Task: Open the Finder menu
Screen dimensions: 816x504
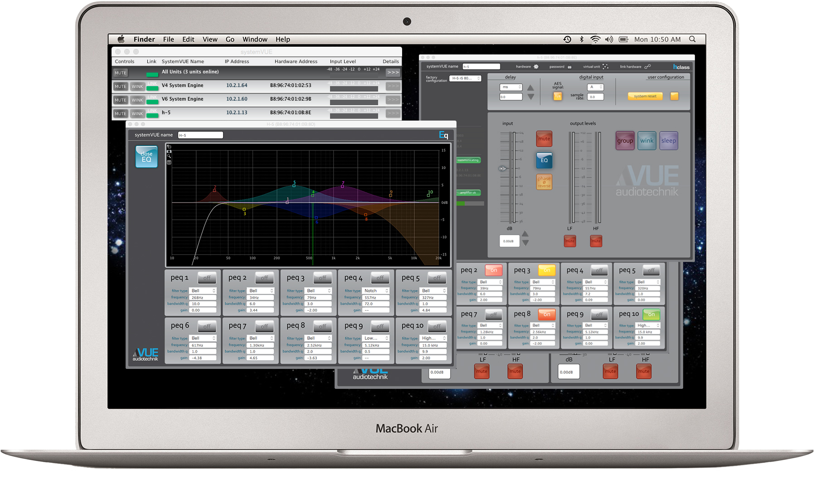Action: pyautogui.click(x=144, y=39)
